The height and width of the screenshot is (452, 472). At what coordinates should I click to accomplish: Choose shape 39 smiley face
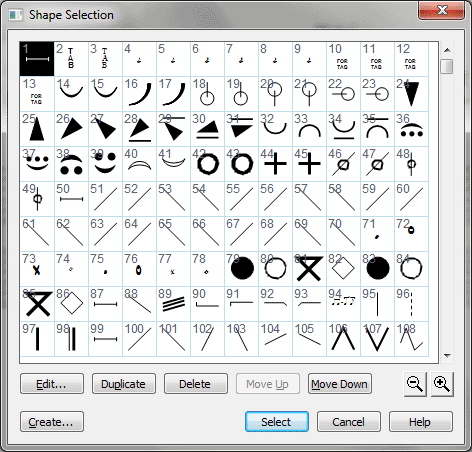tap(105, 164)
